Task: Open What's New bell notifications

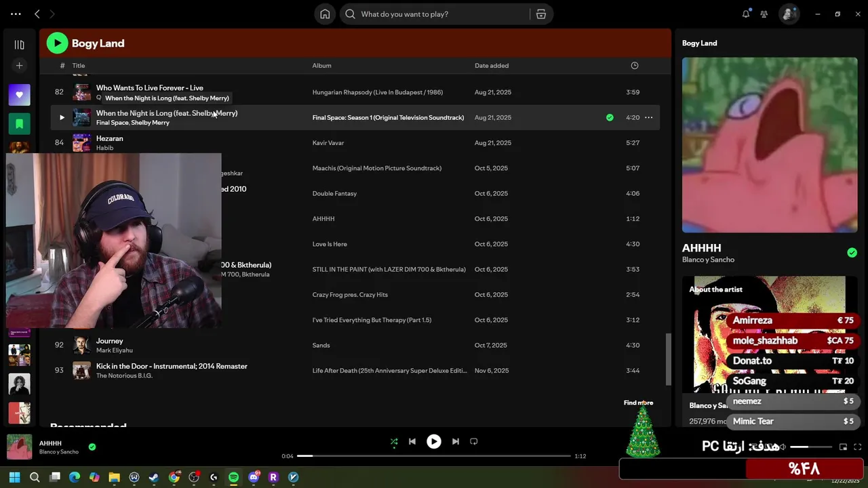Action: click(746, 14)
